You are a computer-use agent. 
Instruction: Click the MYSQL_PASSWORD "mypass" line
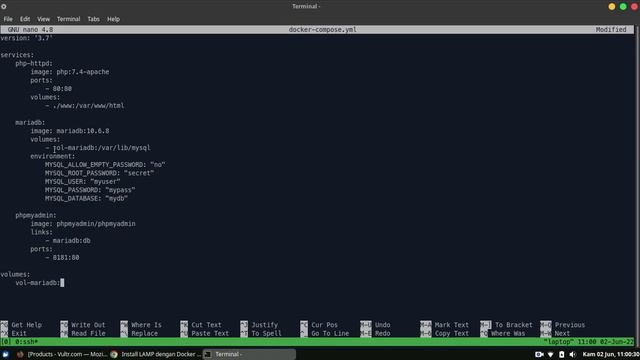[x=90, y=190]
